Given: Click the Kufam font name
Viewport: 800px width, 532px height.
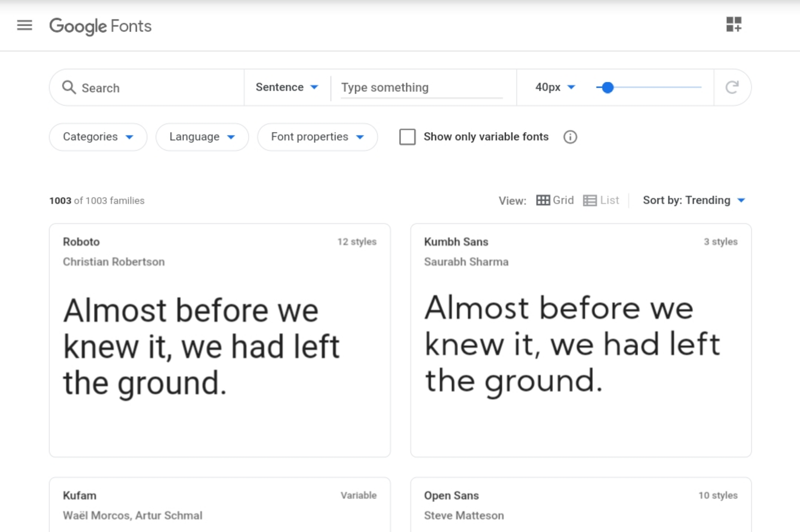Looking at the screenshot, I should pos(80,495).
